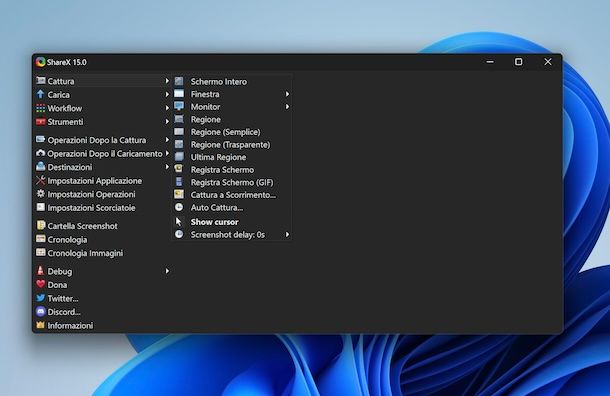Click the gear icon for Impostazioni Operazioni
This screenshot has width=610, height=396.
40,194
